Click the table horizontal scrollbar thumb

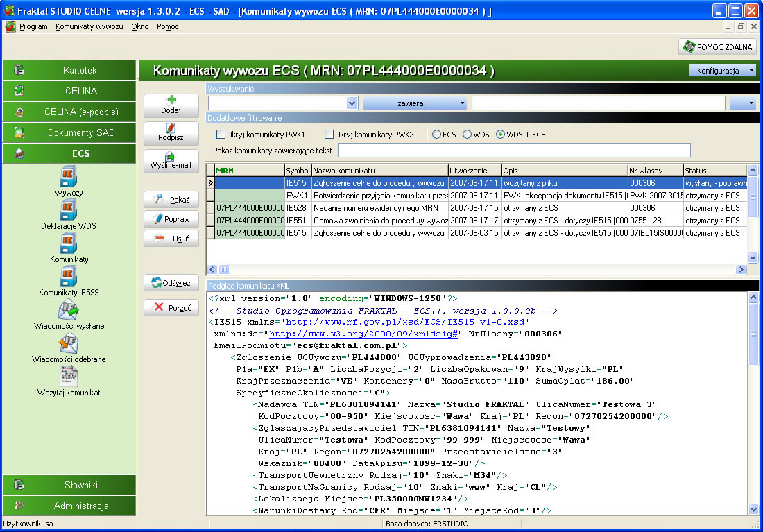(x=224, y=269)
